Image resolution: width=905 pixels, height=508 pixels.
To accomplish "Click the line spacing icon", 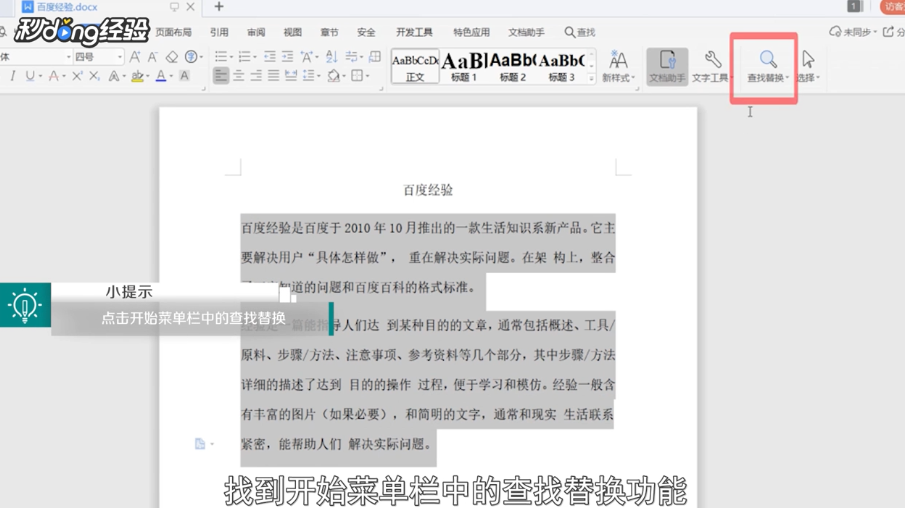I will pos(309,76).
